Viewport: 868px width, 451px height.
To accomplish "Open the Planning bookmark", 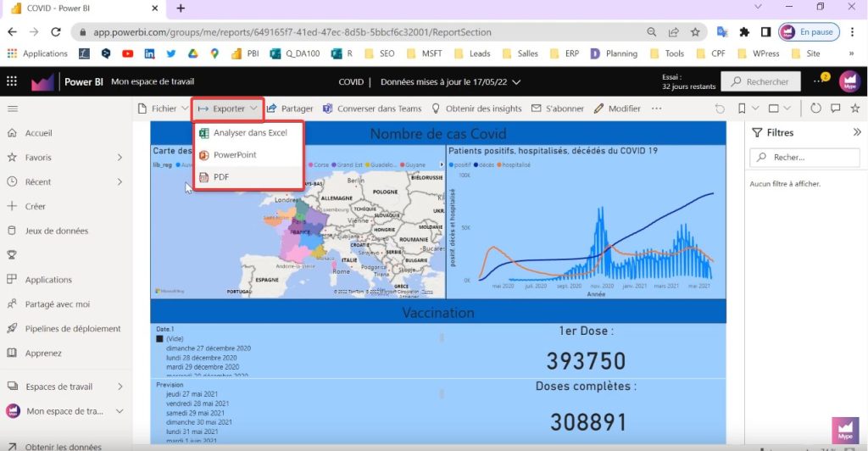I will (x=614, y=53).
